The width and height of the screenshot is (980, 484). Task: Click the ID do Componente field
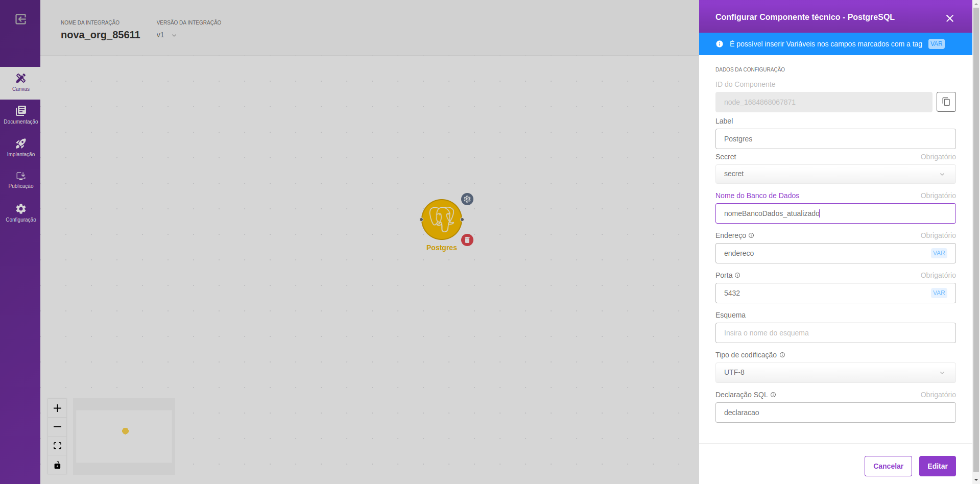[x=824, y=102]
